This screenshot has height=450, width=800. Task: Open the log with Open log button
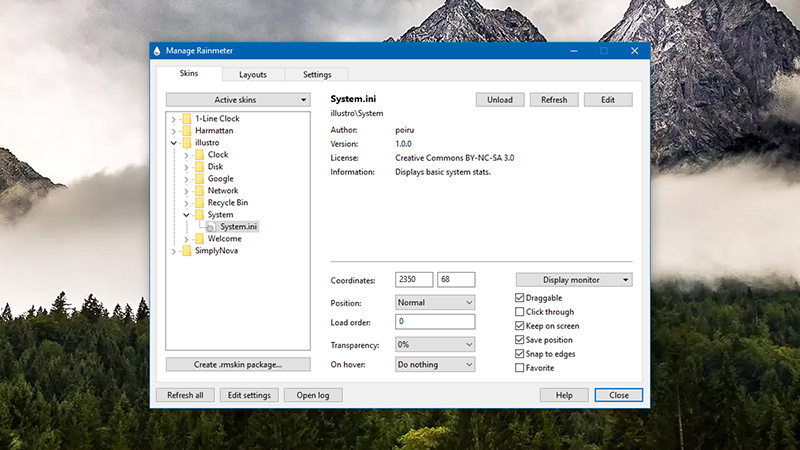tap(313, 395)
